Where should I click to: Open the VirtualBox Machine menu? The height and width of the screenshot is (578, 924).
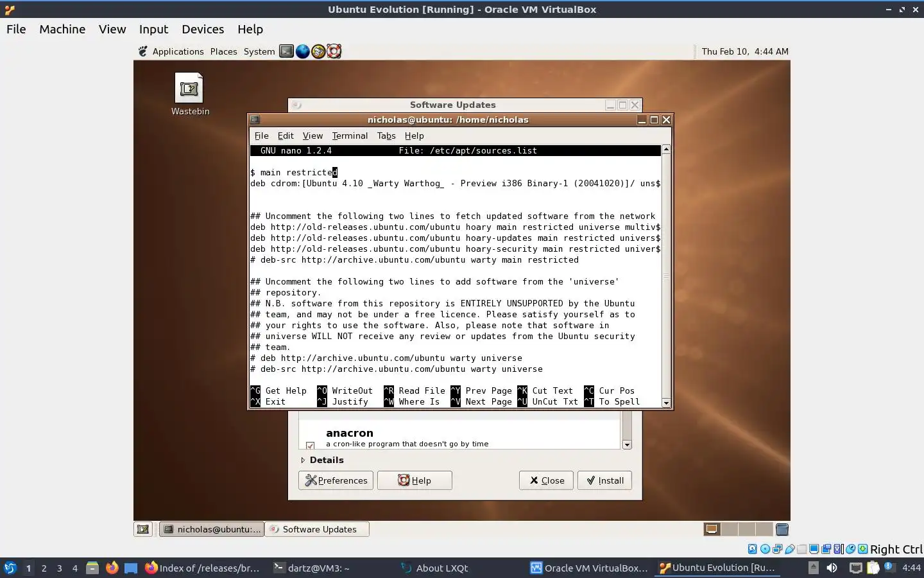coord(62,29)
